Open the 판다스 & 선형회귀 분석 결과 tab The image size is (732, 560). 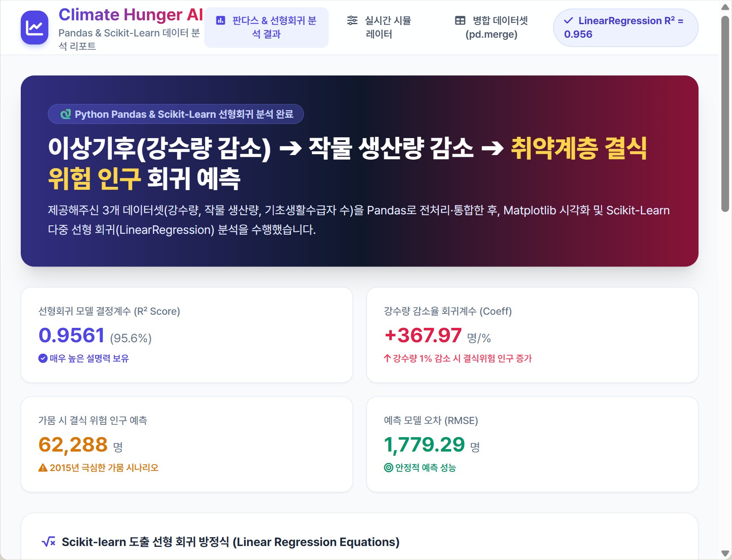[266, 28]
